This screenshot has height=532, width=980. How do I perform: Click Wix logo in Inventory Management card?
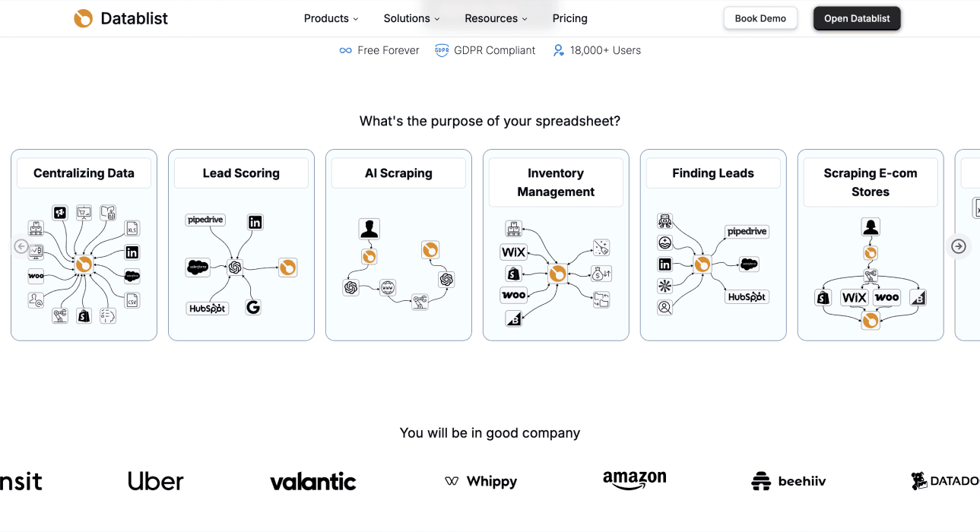point(514,252)
